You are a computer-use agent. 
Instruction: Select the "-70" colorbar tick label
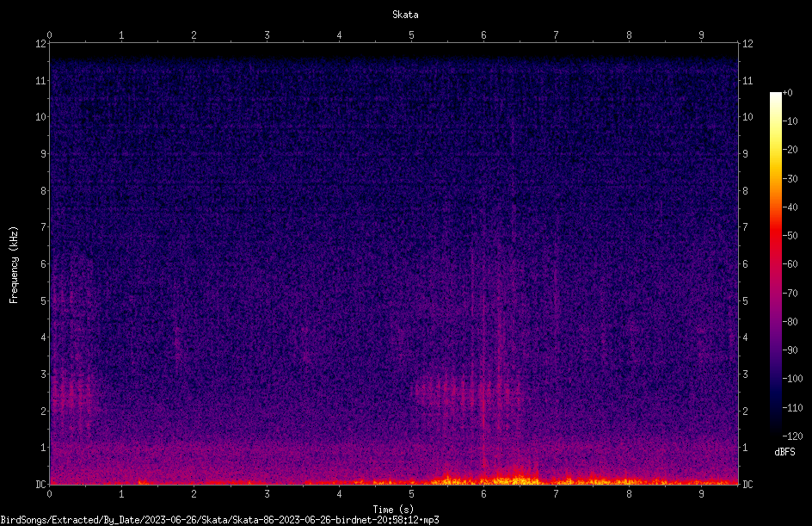coord(790,294)
